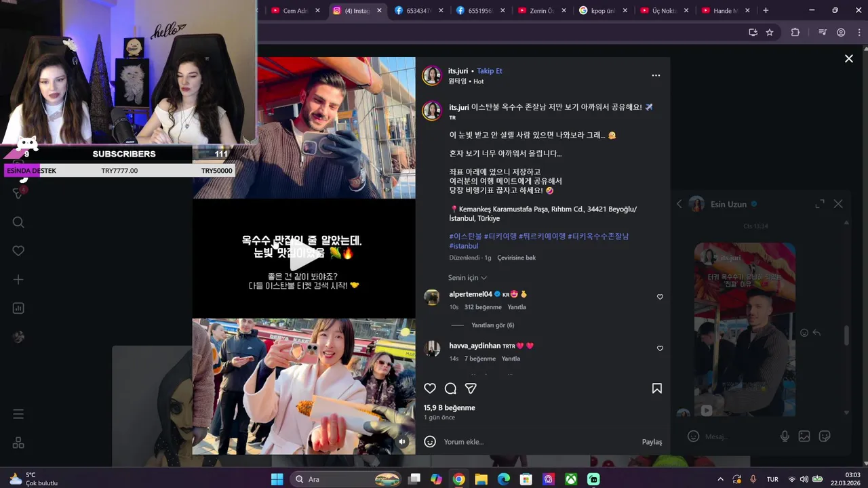Open alpertemel04's profile avatar
868x488 pixels.
432,297
